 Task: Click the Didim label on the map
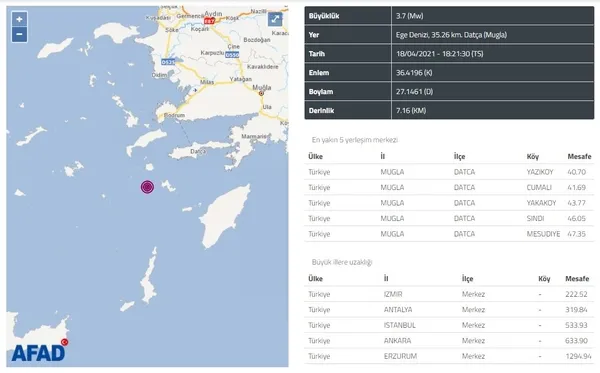(x=160, y=75)
